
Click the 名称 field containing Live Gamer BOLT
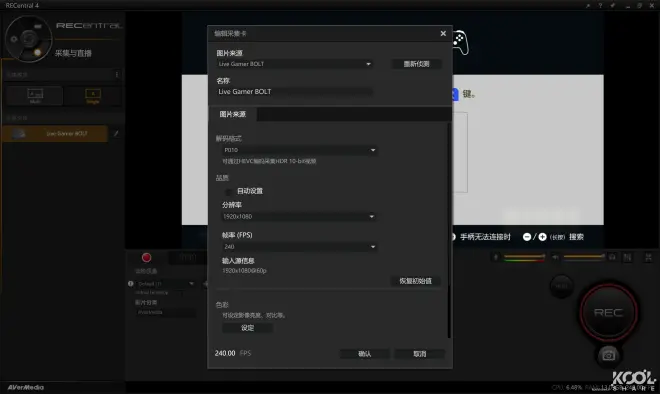(x=295, y=92)
